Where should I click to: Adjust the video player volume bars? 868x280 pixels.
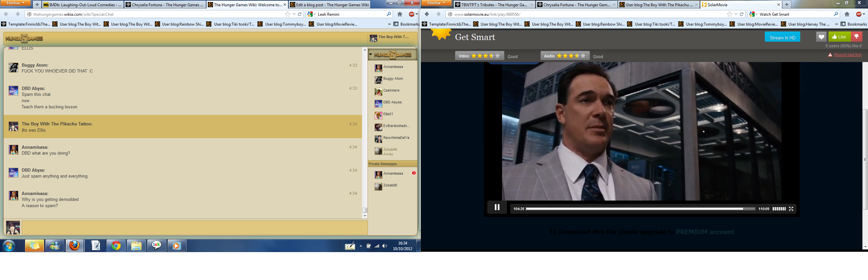pyautogui.click(x=779, y=209)
